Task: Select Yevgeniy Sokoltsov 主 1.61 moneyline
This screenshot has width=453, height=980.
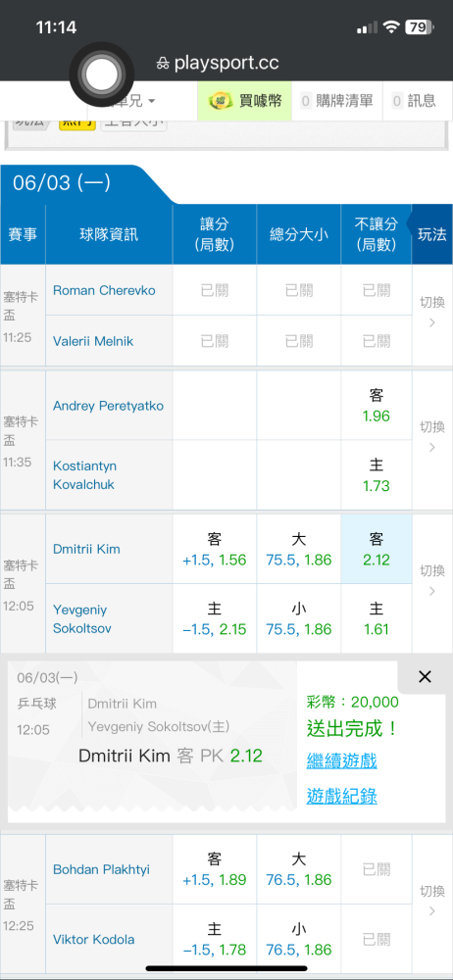Action: [377, 618]
